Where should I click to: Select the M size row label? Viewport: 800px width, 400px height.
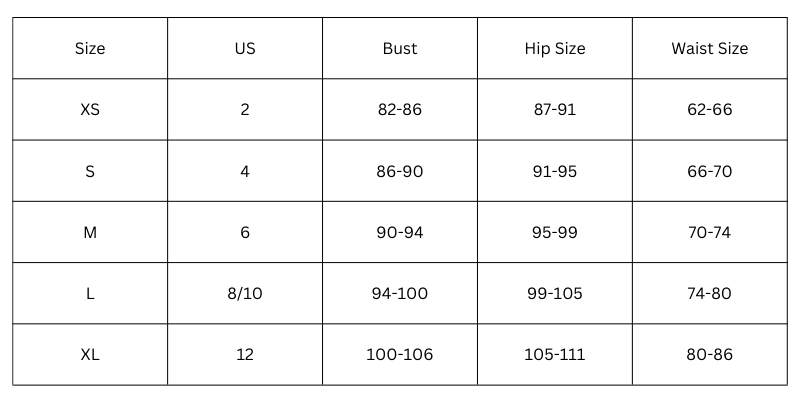point(90,232)
